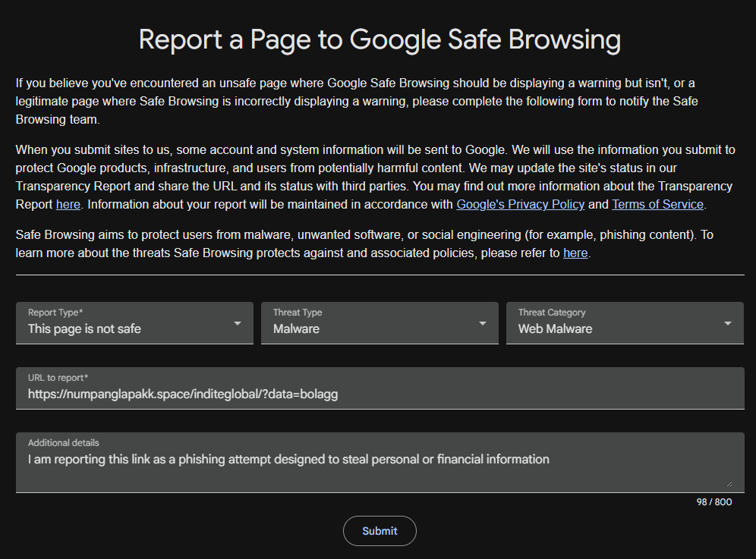Click the 'Malware' selected value
756x559 pixels.
click(296, 328)
